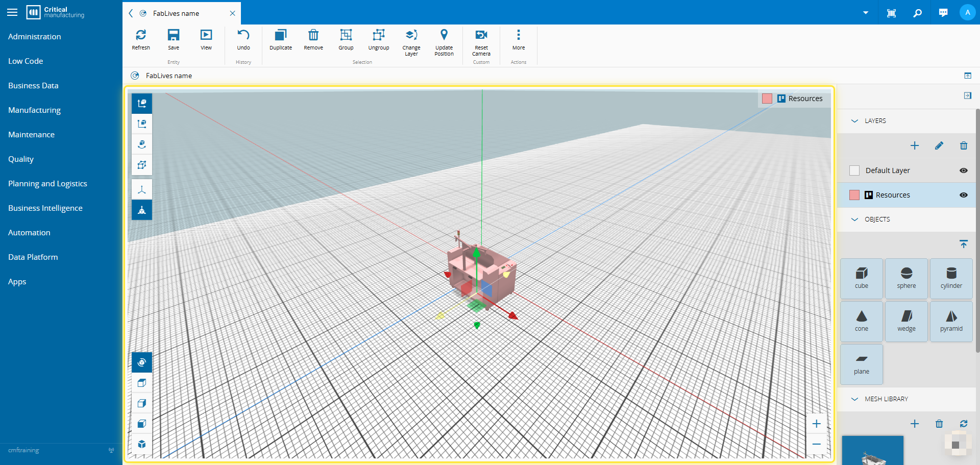The image size is (980, 465).
Task: Collapse the LAYERS section
Action: (x=854, y=121)
